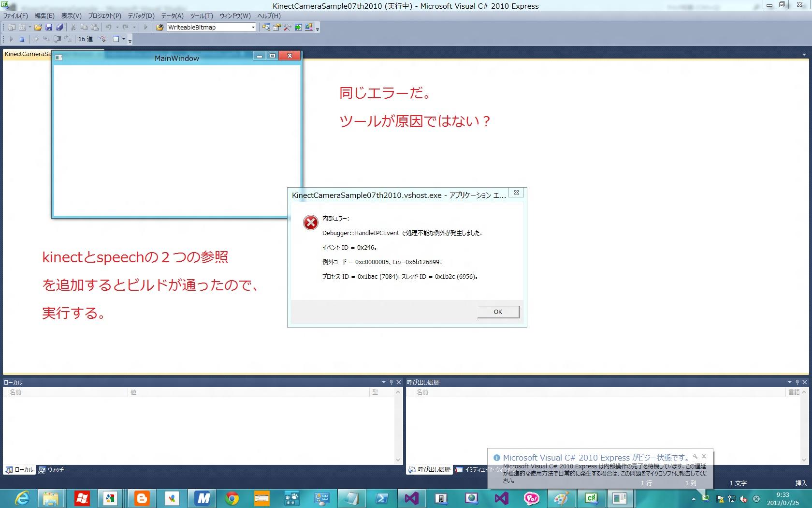Open the データ(A) menu
Screen dimensions: 812x508
172,16
